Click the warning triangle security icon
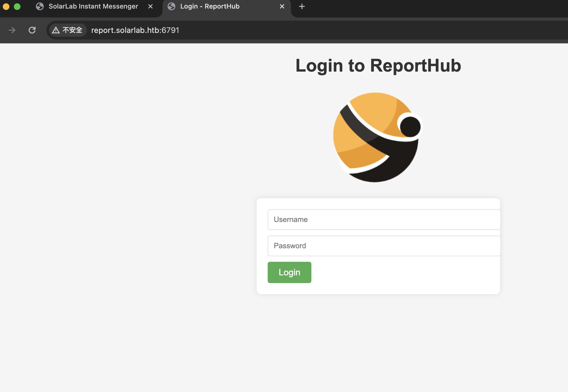Viewport: 568px width, 392px height. coord(56,30)
